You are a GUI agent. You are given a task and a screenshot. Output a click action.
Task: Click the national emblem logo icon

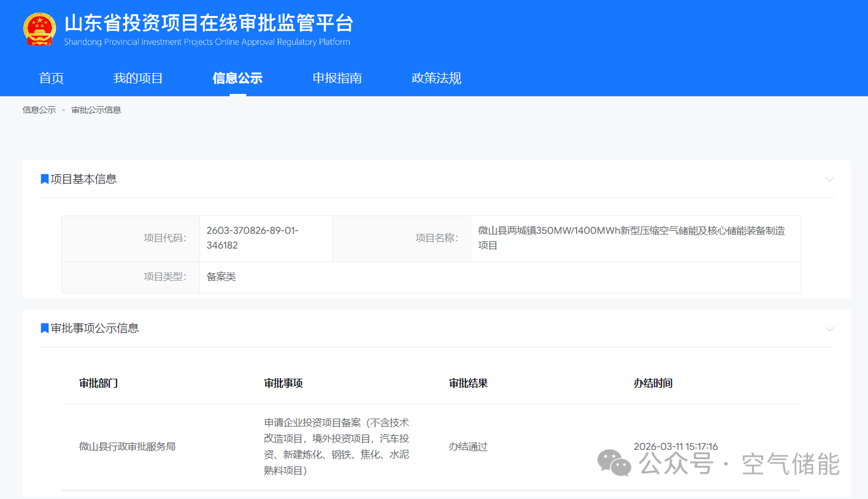(39, 29)
